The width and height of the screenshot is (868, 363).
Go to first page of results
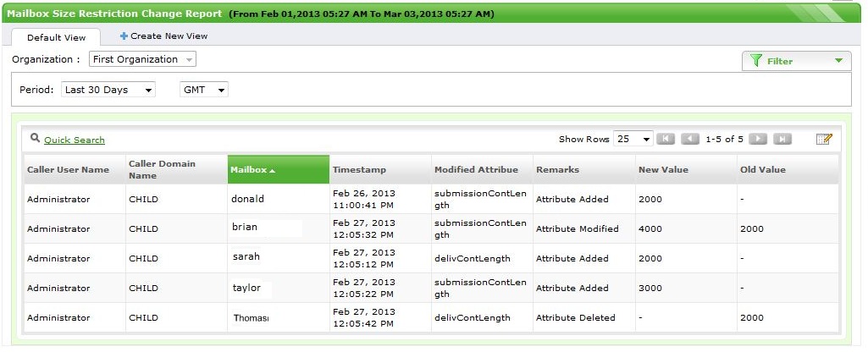pos(666,139)
